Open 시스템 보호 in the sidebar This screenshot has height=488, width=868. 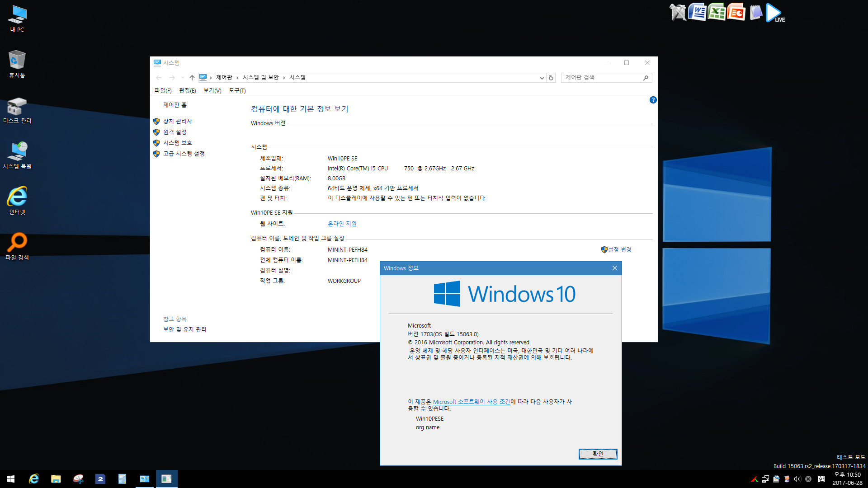[x=178, y=143]
